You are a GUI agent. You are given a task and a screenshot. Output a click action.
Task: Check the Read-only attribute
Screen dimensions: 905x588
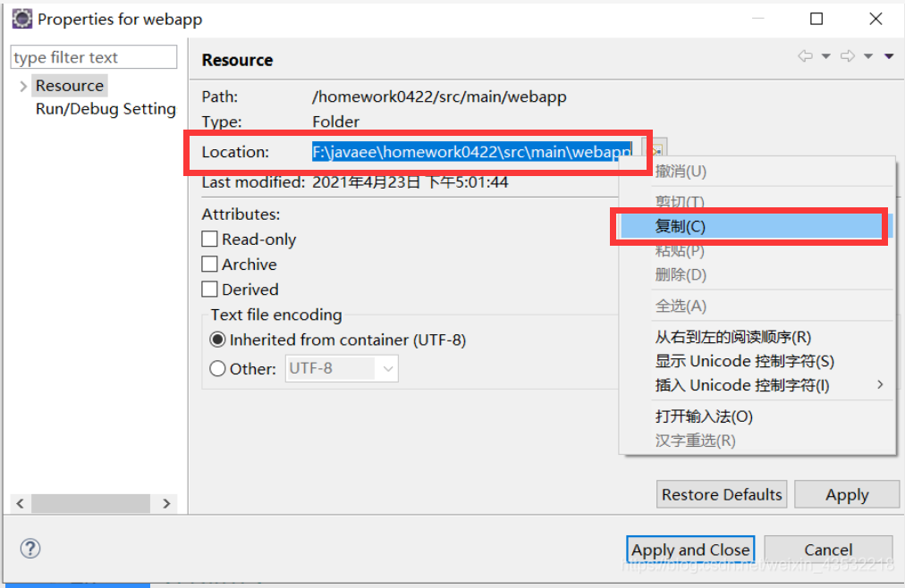point(210,239)
